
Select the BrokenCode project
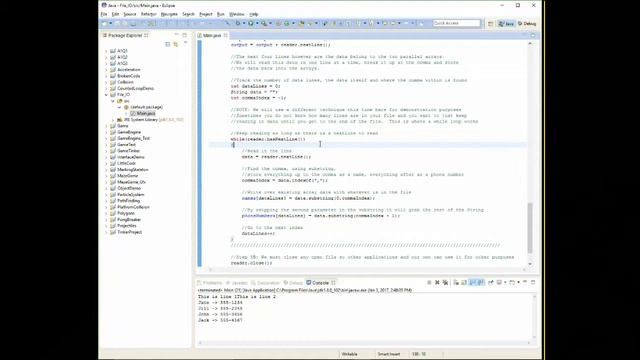[x=125, y=76]
